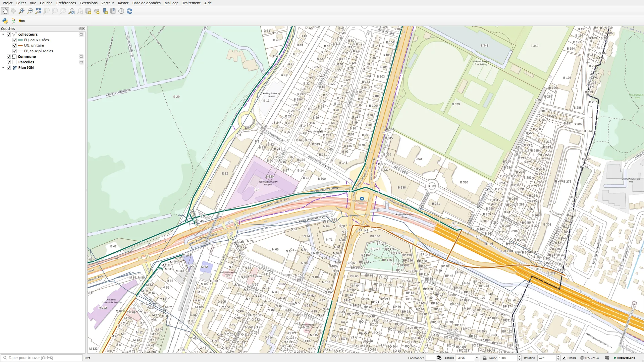
Task: Select the Pan map hand tool
Action: pos(5,11)
